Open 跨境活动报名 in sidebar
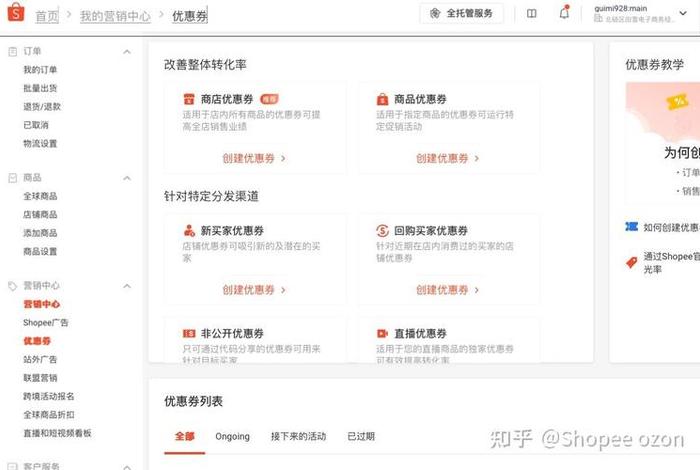Screen dimensions: 700x470 pos(49,396)
